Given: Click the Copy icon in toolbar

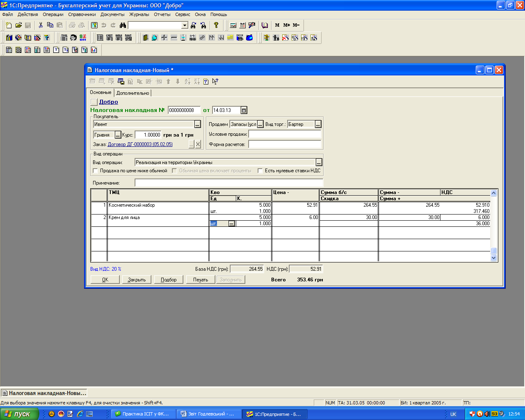Looking at the screenshot, I should pos(50,25).
